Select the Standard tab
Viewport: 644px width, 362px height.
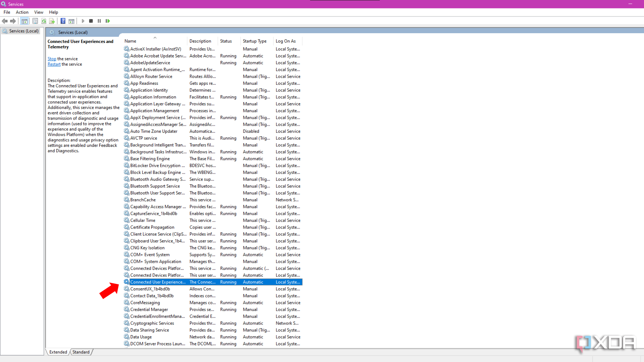click(x=81, y=352)
